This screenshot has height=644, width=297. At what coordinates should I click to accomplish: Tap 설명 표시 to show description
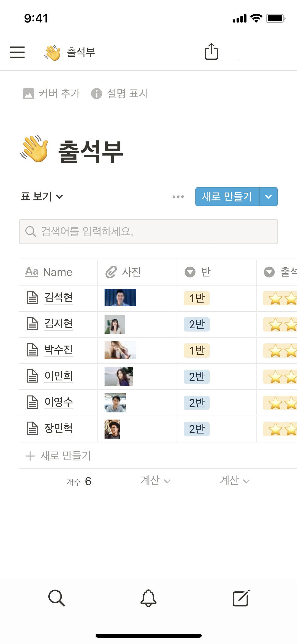pos(120,94)
